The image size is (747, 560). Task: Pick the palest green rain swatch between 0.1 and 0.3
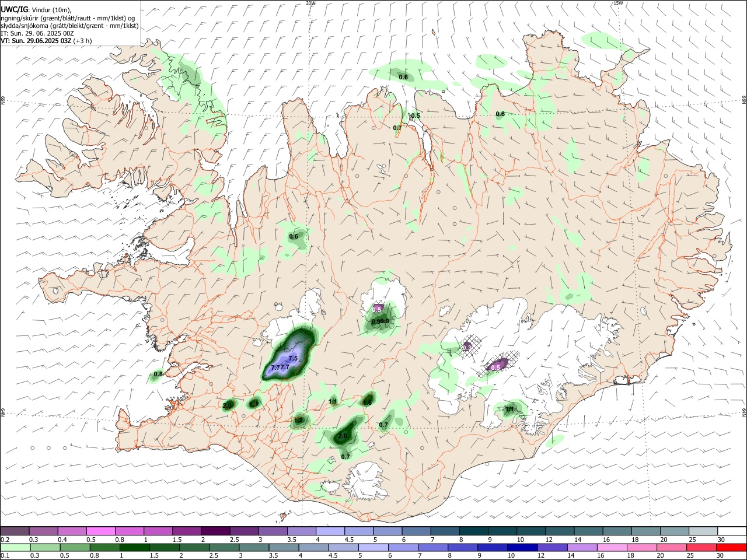click(15, 547)
